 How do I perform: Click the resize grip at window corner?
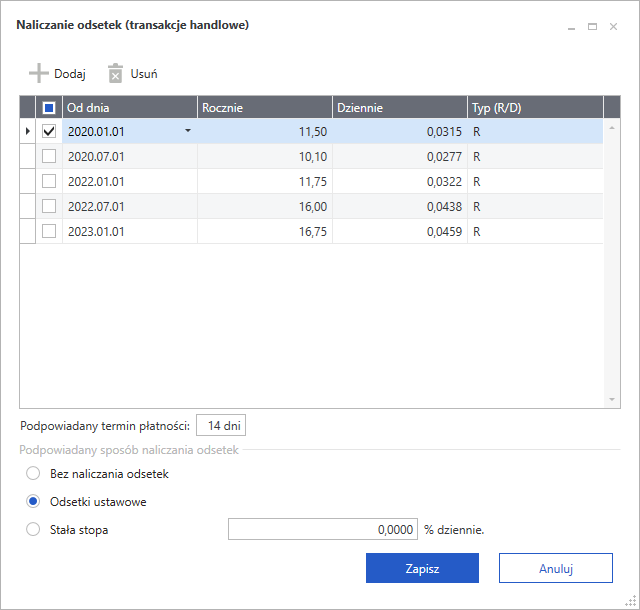coord(630,600)
